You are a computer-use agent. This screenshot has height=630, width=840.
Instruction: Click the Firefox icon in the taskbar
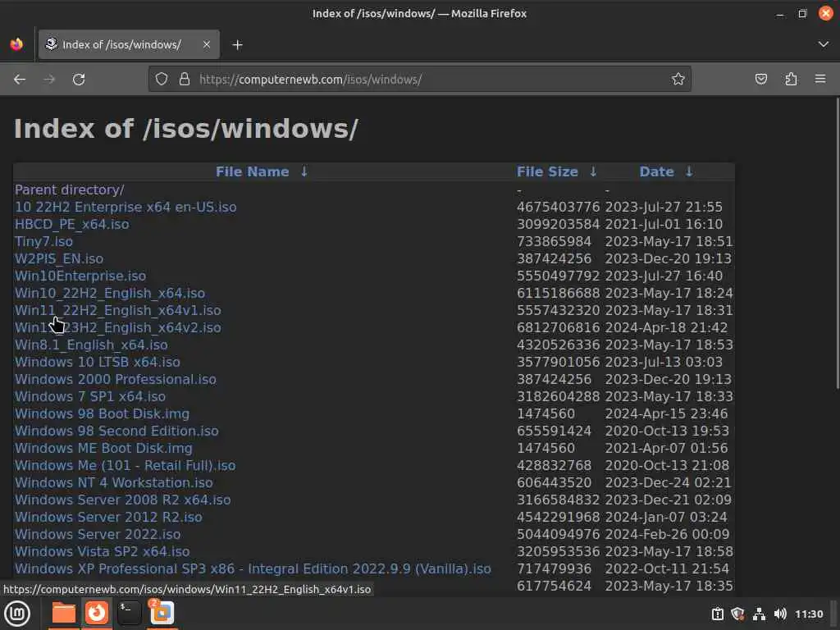pyautogui.click(x=97, y=612)
